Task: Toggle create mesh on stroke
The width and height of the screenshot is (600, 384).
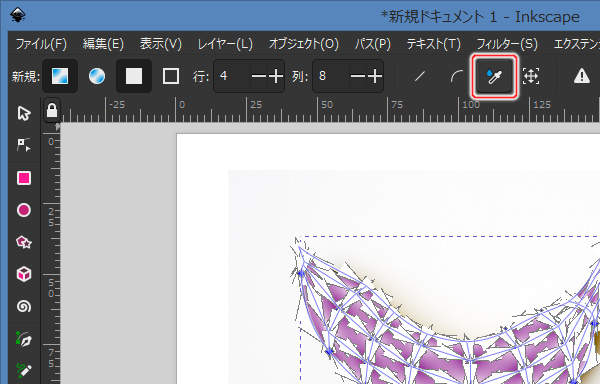Action: [171, 76]
